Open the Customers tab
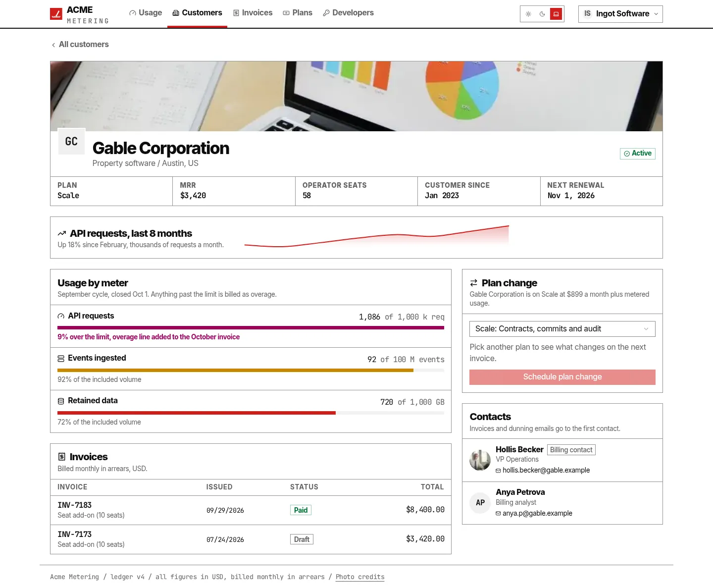Viewport: 713px width, 588px height. pyautogui.click(x=197, y=13)
